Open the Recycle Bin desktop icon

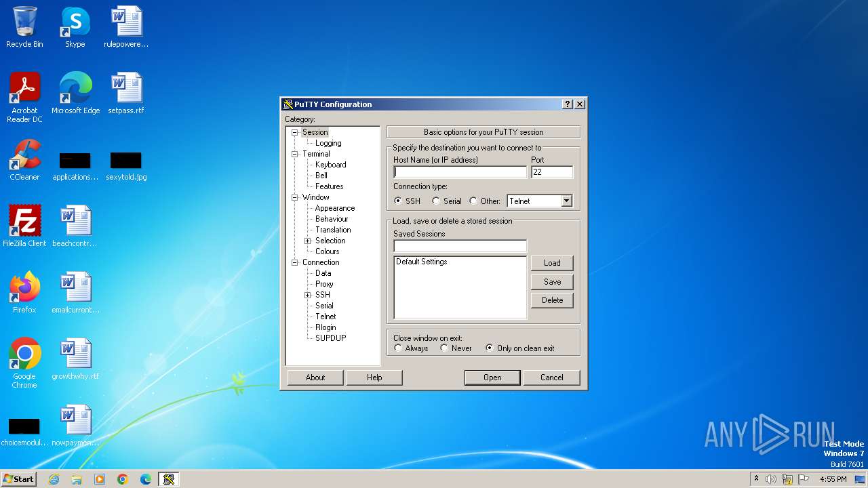click(x=24, y=27)
